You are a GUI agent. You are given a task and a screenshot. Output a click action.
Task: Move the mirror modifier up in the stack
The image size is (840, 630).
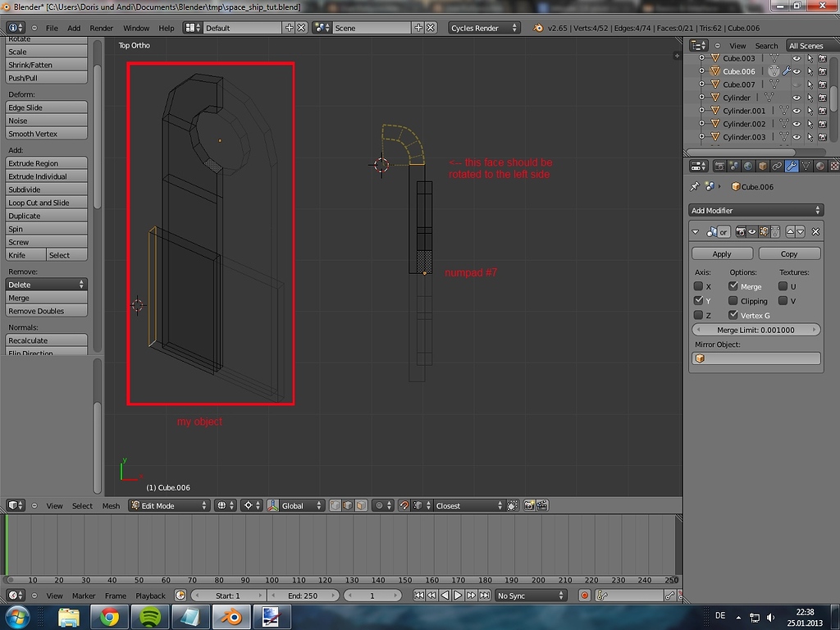790,232
